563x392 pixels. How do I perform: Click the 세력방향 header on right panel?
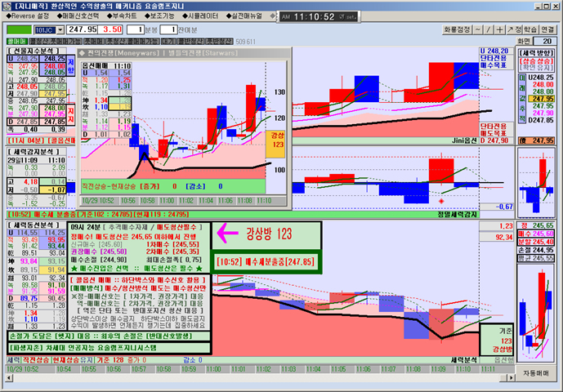536,53
